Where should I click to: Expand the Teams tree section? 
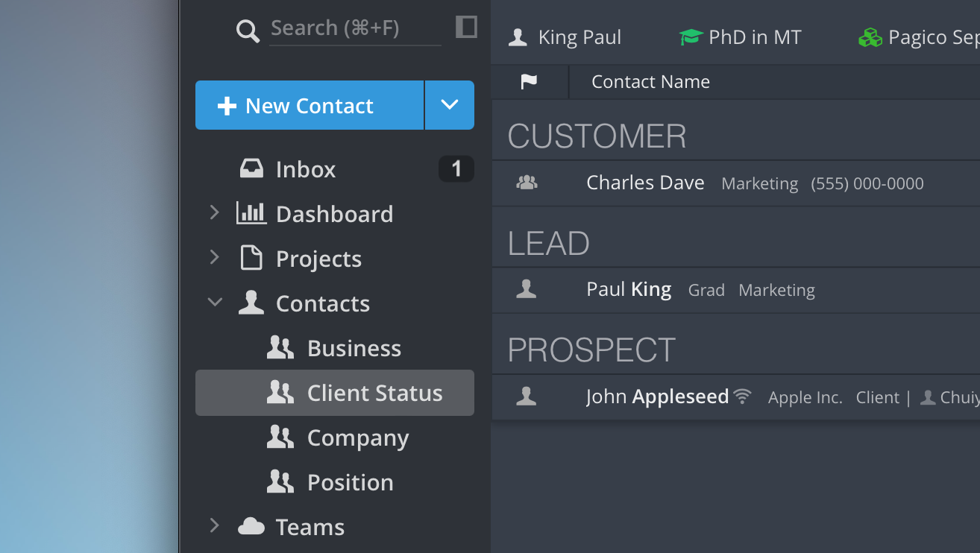point(215,526)
